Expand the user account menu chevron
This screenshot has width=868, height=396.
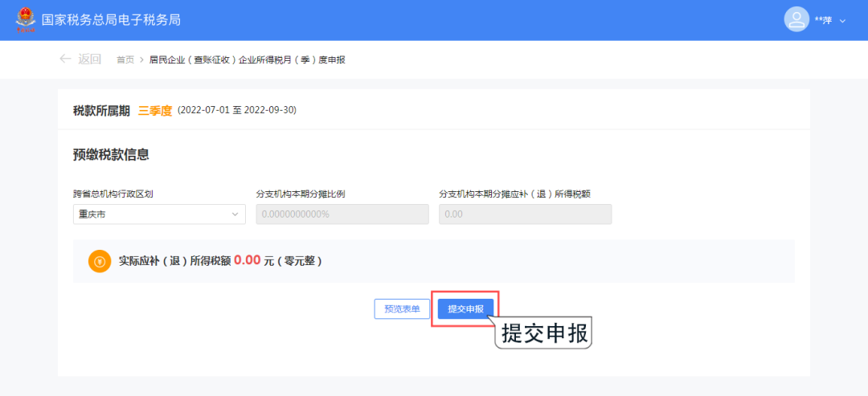pos(843,20)
